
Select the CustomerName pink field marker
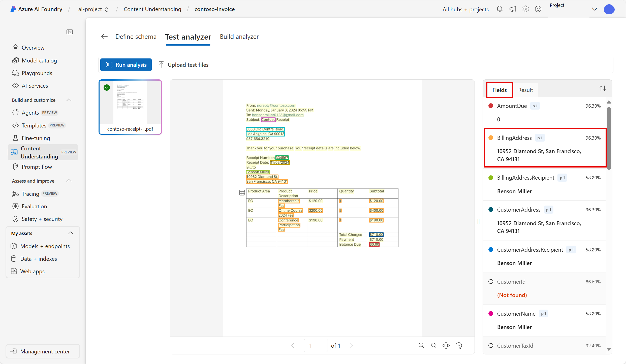(x=490, y=314)
